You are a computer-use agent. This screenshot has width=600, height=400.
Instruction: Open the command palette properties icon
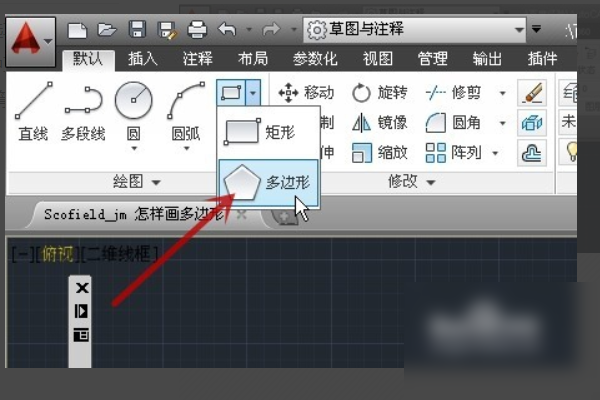81,335
